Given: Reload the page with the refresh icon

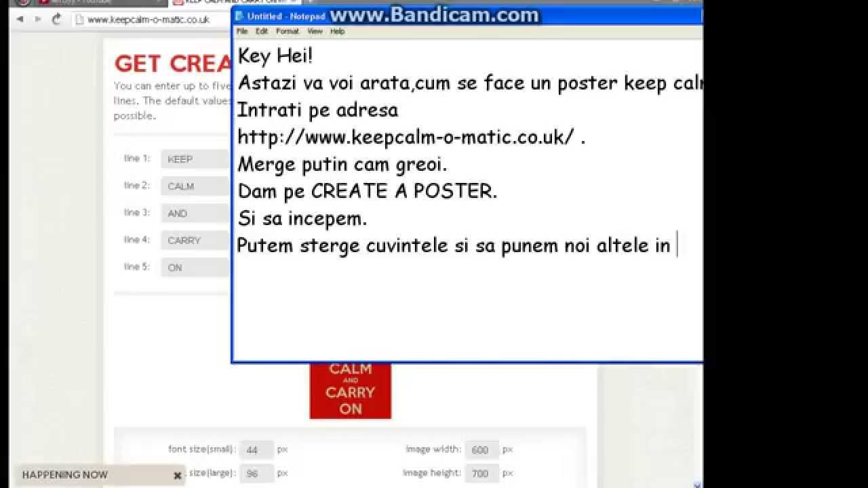Looking at the screenshot, I should click(56, 20).
